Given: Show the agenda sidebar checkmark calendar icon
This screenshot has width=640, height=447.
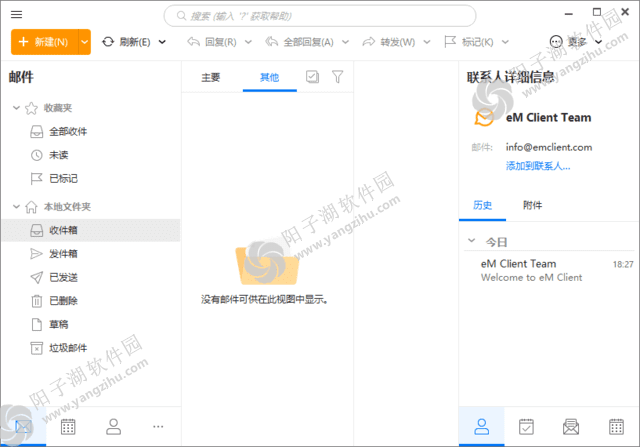Looking at the screenshot, I should coord(527,427).
